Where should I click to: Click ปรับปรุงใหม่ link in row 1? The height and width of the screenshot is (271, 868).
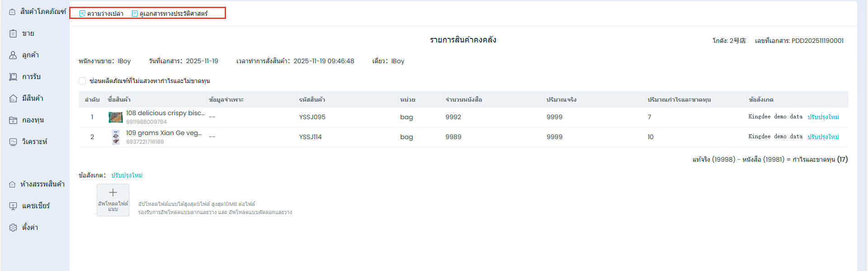click(823, 117)
